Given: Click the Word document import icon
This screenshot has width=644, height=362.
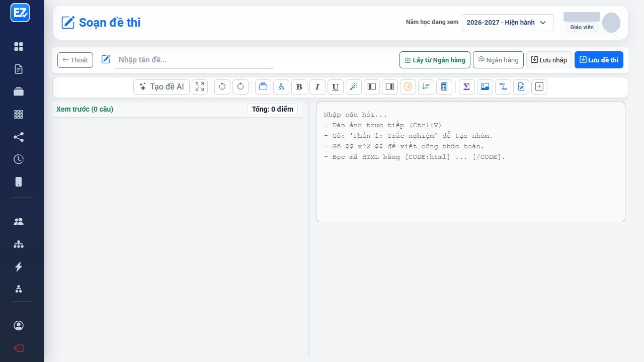Looking at the screenshot, I should click(521, 86).
